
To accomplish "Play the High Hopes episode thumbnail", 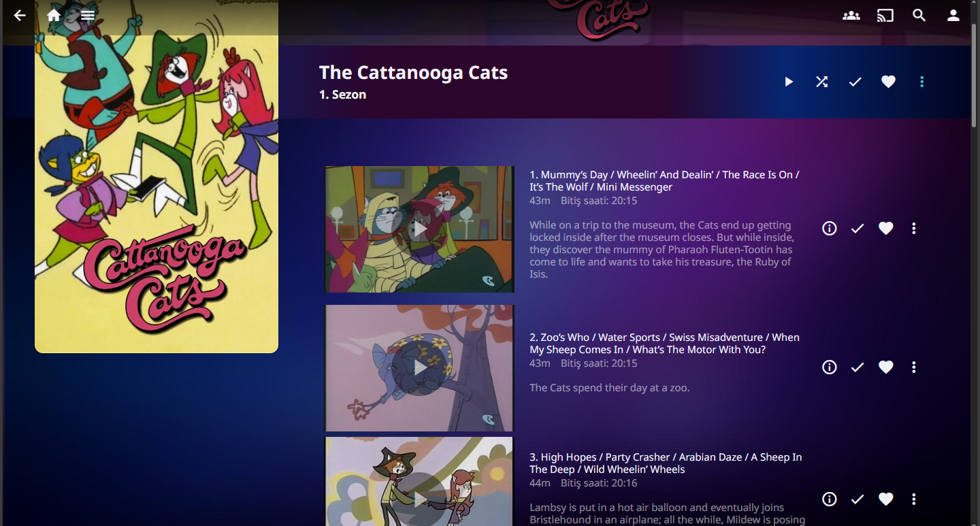I will (x=419, y=481).
